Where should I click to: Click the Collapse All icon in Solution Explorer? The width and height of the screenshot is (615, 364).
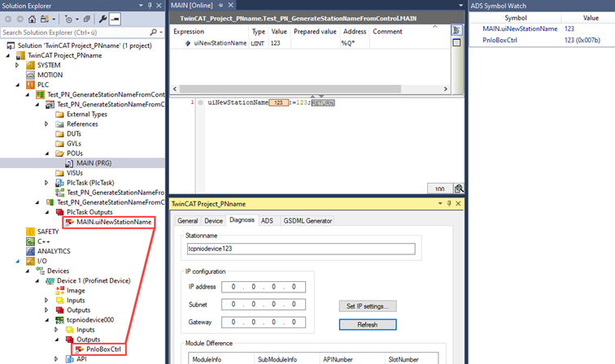click(x=85, y=19)
